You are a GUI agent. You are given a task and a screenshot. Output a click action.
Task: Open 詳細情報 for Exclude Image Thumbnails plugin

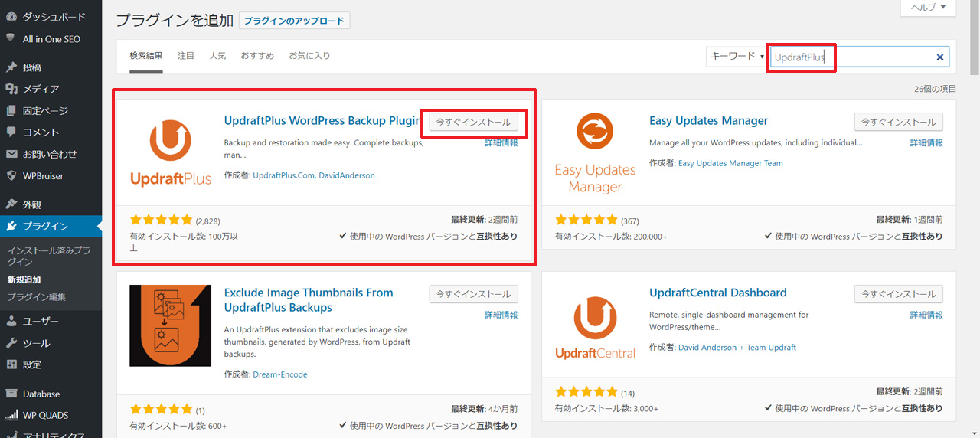click(x=501, y=315)
